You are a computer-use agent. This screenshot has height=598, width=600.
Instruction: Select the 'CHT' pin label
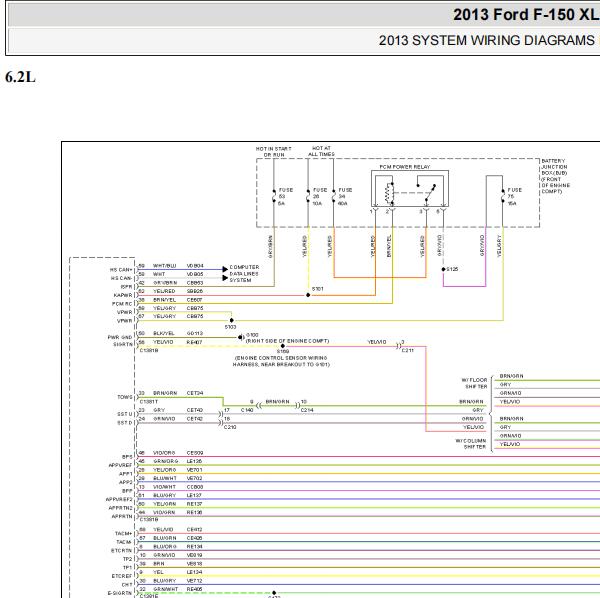[x=127, y=584]
